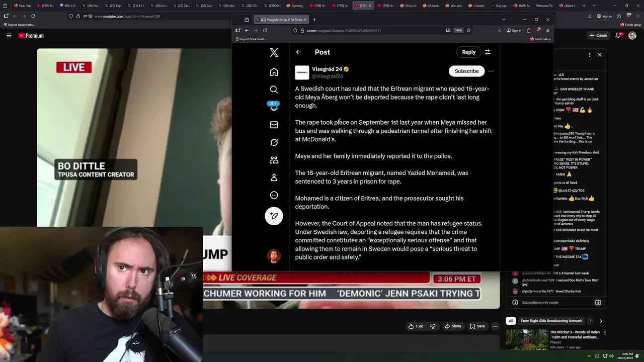Reload the x.com page in front window
Viewport: 644px width, 362px height.
[x=265, y=30]
